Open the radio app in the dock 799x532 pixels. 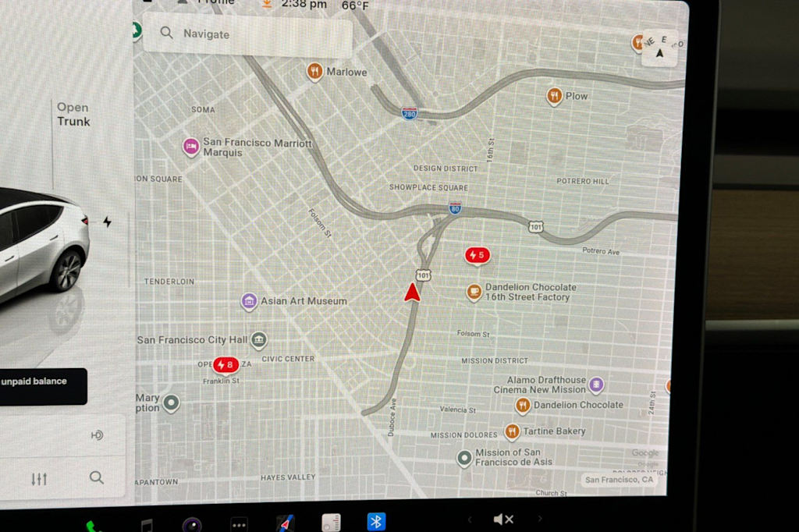tap(331, 523)
